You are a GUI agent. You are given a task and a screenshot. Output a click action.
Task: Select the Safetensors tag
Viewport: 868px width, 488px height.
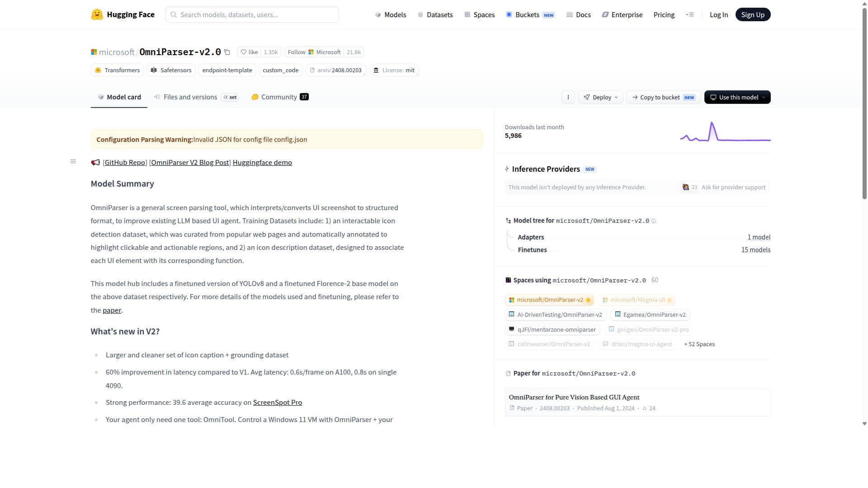171,70
